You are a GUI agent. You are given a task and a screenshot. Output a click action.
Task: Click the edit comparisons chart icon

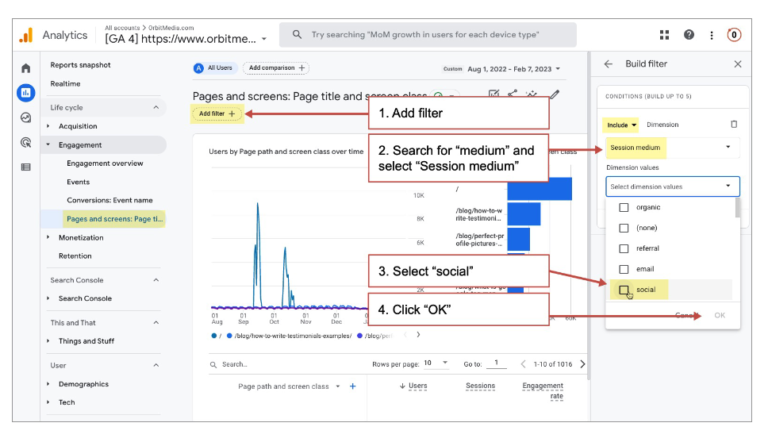(493, 94)
